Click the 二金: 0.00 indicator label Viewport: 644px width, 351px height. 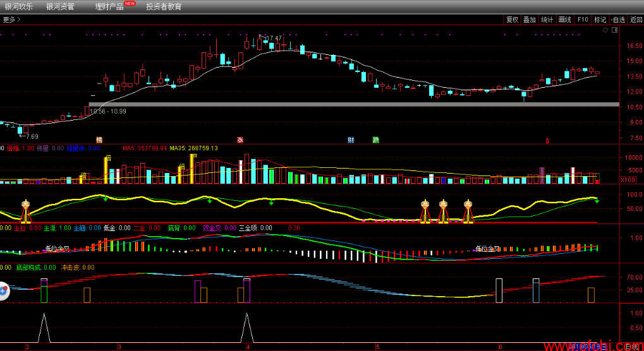[147, 228]
